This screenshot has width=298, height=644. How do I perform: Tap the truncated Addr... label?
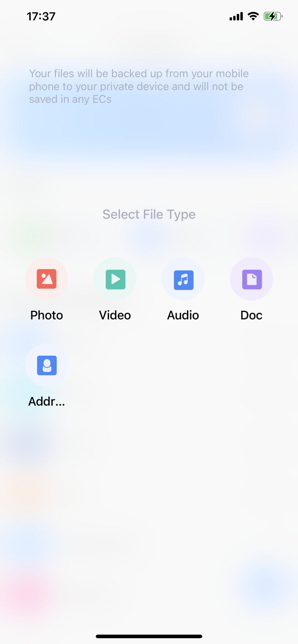[x=47, y=402]
